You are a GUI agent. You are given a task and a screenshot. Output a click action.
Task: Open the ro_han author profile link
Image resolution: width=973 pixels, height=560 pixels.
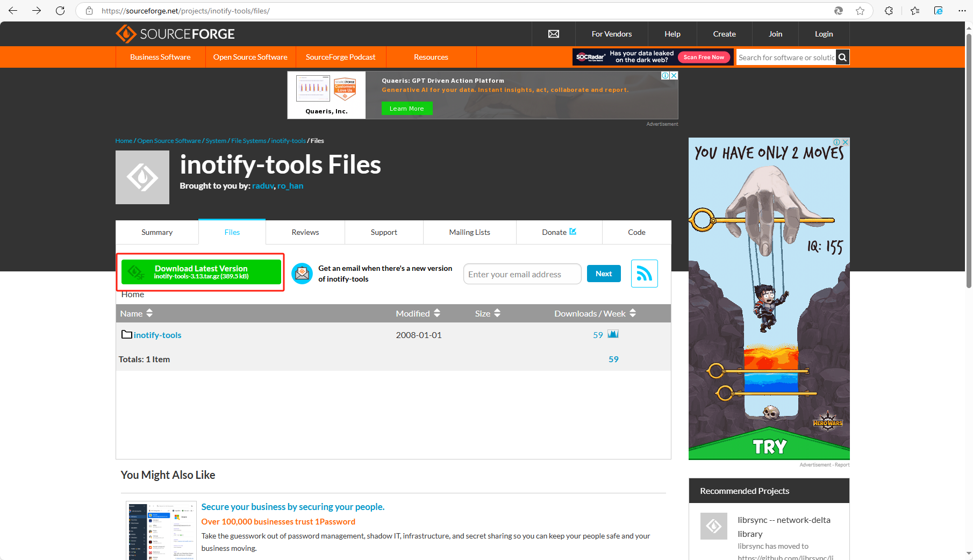tap(290, 186)
